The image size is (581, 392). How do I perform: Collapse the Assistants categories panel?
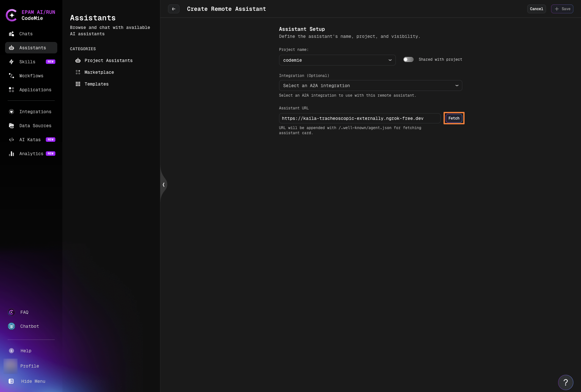coord(164,185)
